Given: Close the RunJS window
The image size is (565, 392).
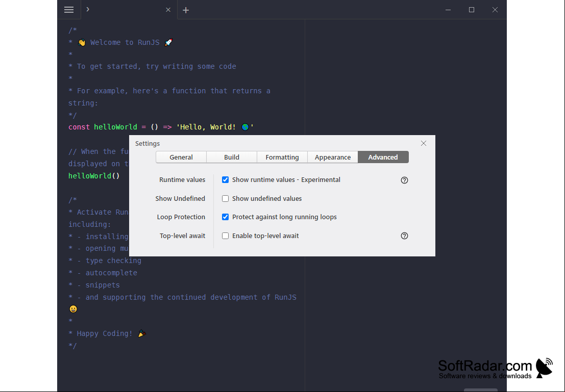Looking at the screenshot, I should coord(495,10).
